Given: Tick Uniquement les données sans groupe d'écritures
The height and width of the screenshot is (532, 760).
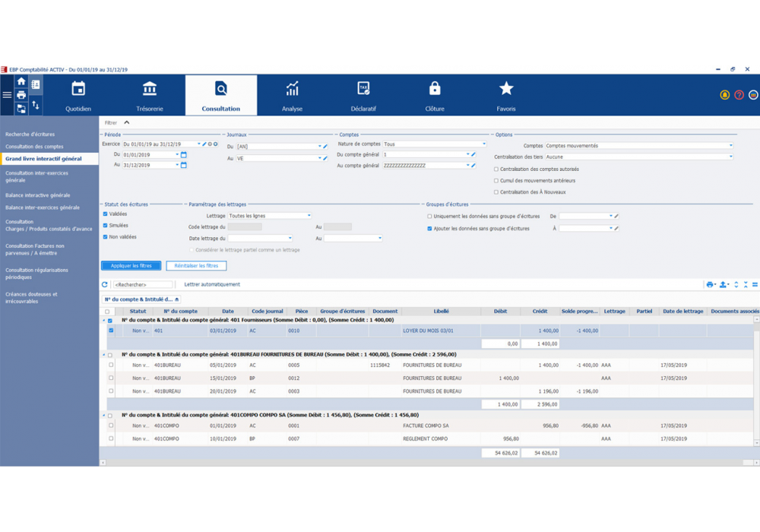Looking at the screenshot, I should pyautogui.click(x=429, y=217).
